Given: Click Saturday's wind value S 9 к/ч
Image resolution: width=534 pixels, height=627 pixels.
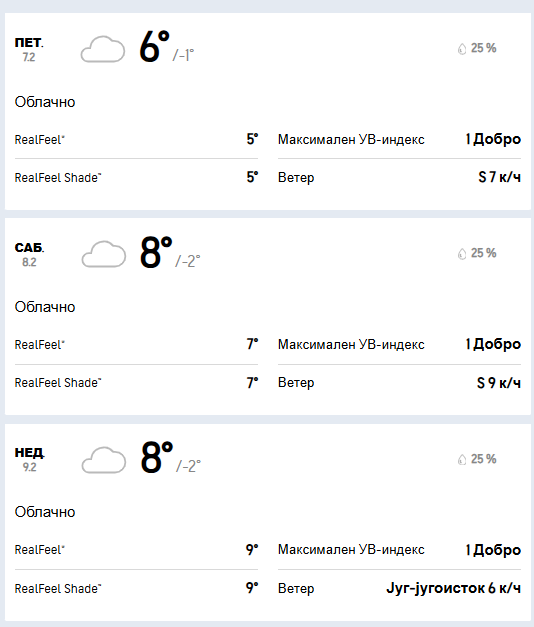Looking at the screenshot, I should pos(499,383).
